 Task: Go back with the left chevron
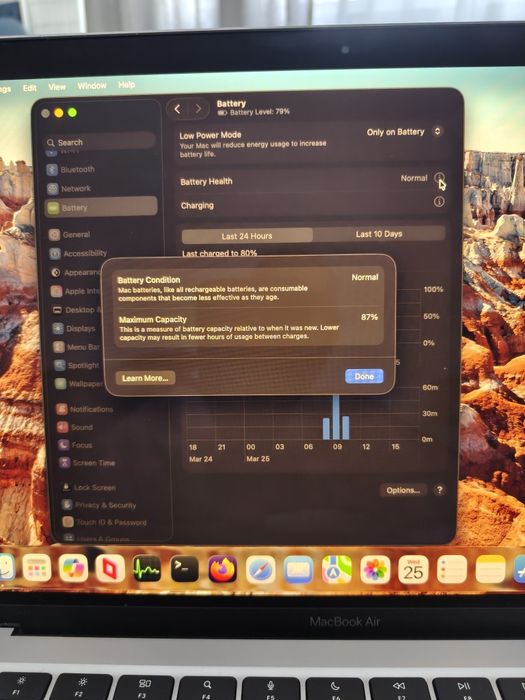(x=177, y=109)
